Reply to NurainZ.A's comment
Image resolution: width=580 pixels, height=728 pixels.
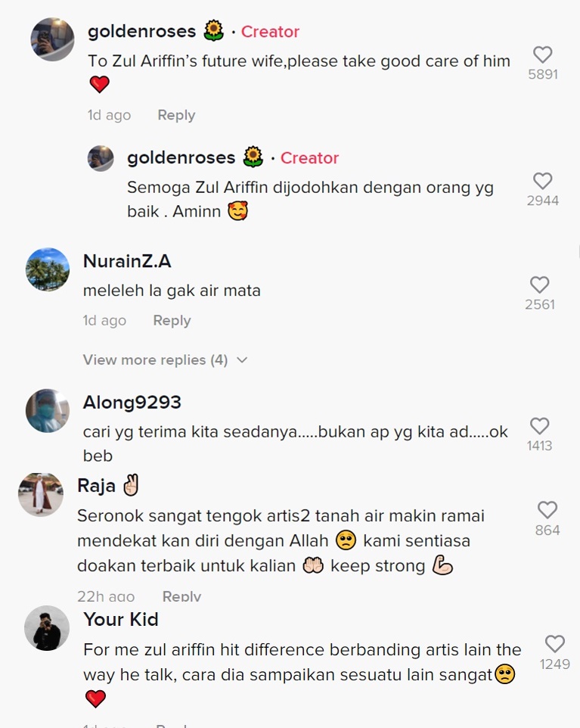pyautogui.click(x=172, y=320)
